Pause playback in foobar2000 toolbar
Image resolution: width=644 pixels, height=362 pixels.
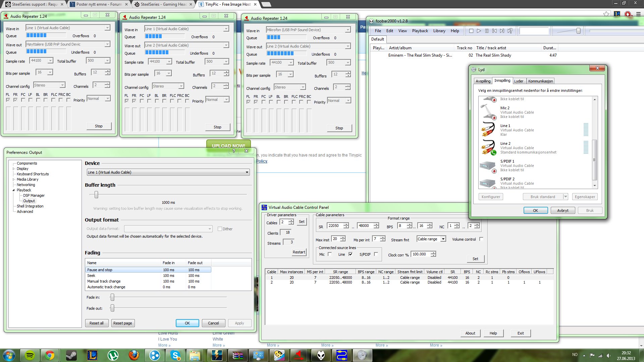[x=487, y=31]
